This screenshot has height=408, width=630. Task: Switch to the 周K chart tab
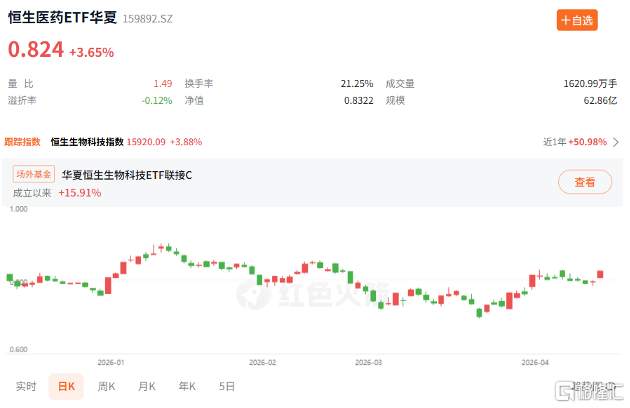(x=106, y=386)
